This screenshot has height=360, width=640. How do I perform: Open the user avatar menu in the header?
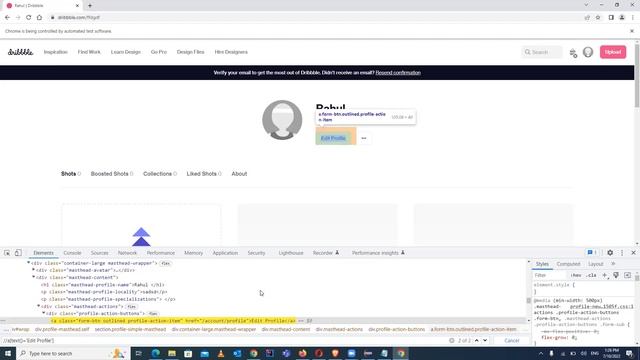[x=588, y=52]
